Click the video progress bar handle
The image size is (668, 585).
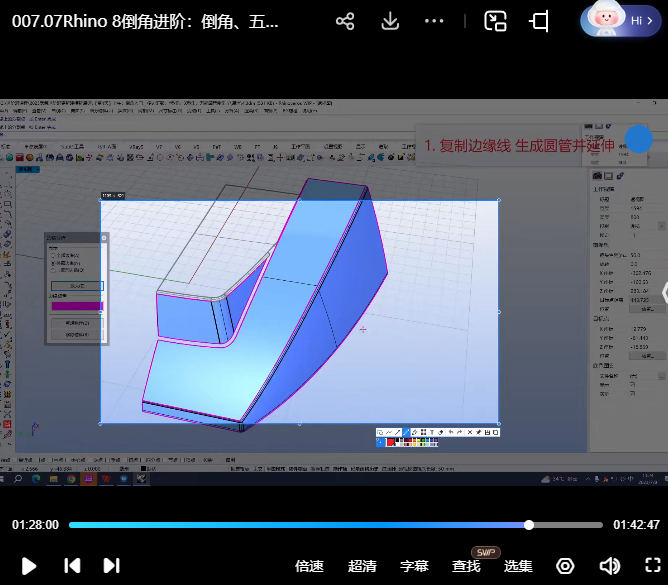529,525
